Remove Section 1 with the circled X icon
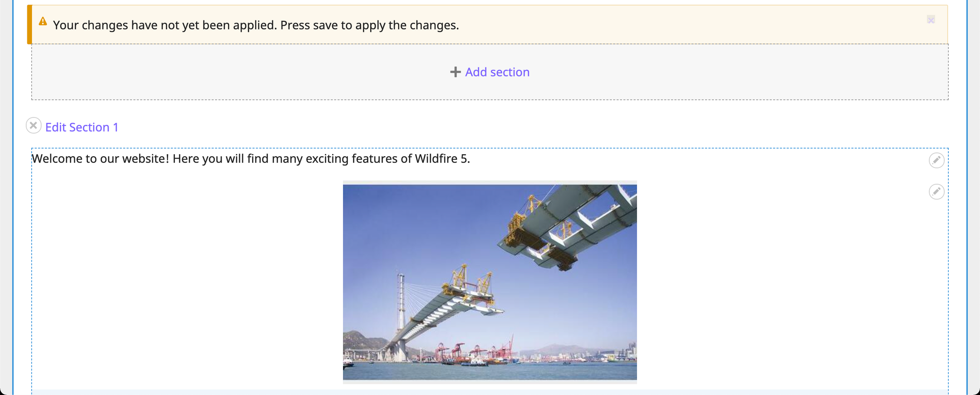980x395 pixels. pyautogui.click(x=34, y=125)
